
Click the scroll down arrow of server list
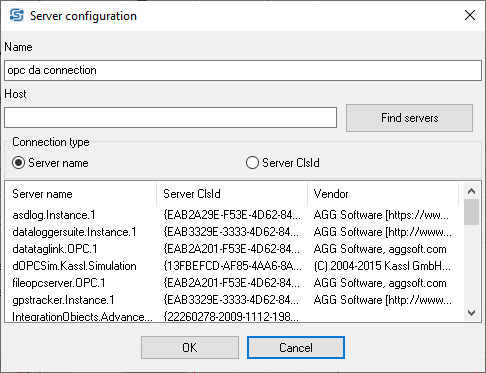(x=471, y=313)
